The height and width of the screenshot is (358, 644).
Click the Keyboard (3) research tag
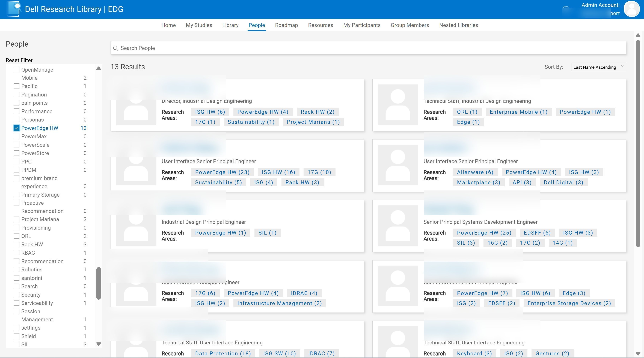click(474, 354)
